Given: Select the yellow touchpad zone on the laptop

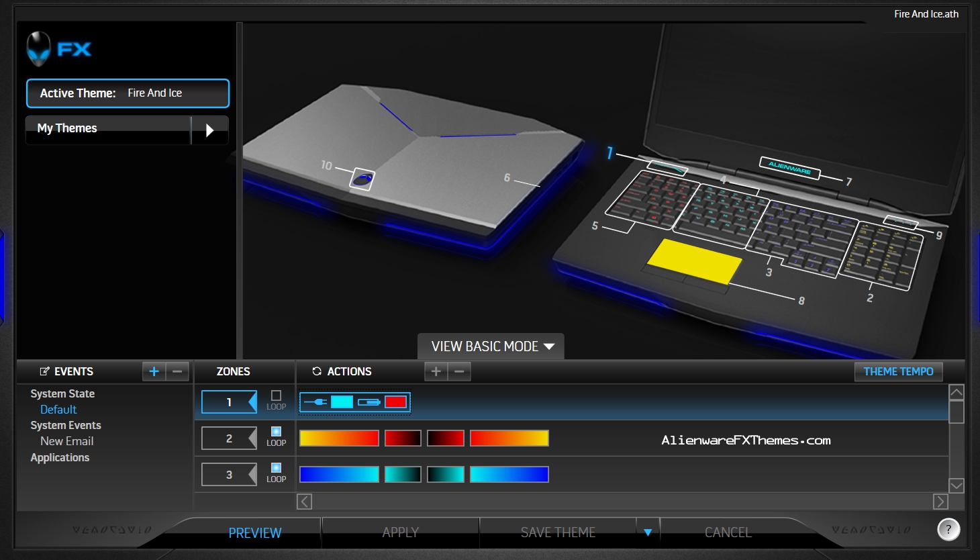Looking at the screenshot, I should pos(694,261).
